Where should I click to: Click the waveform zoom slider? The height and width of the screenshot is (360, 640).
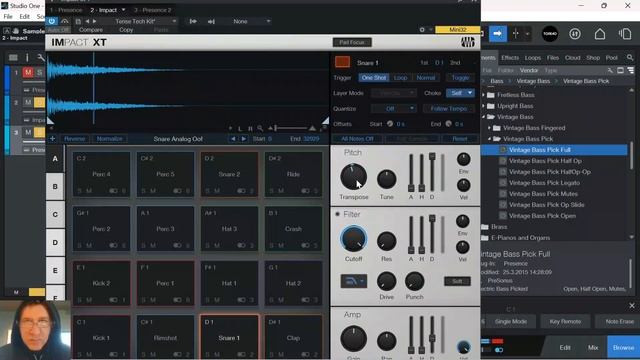tap(291, 129)
